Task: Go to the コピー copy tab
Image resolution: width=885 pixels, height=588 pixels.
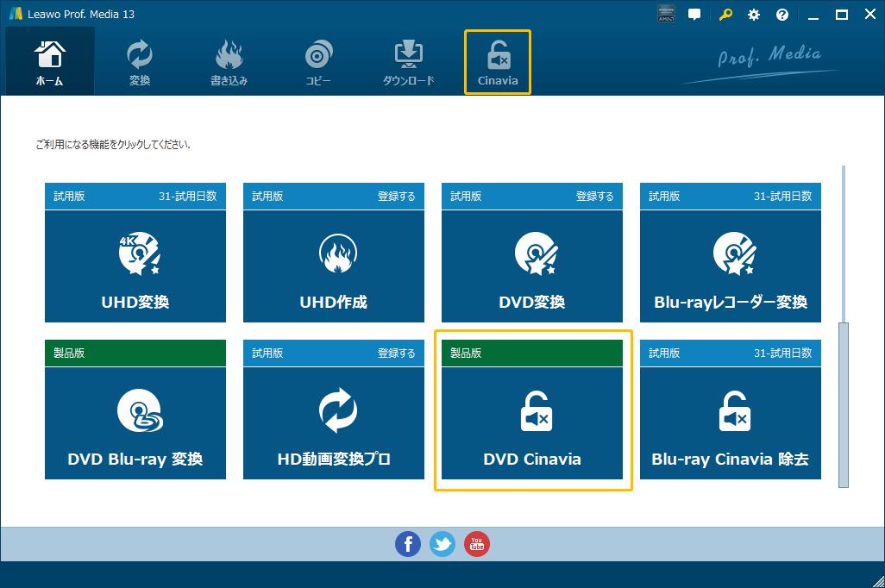Action: (318, 62)
